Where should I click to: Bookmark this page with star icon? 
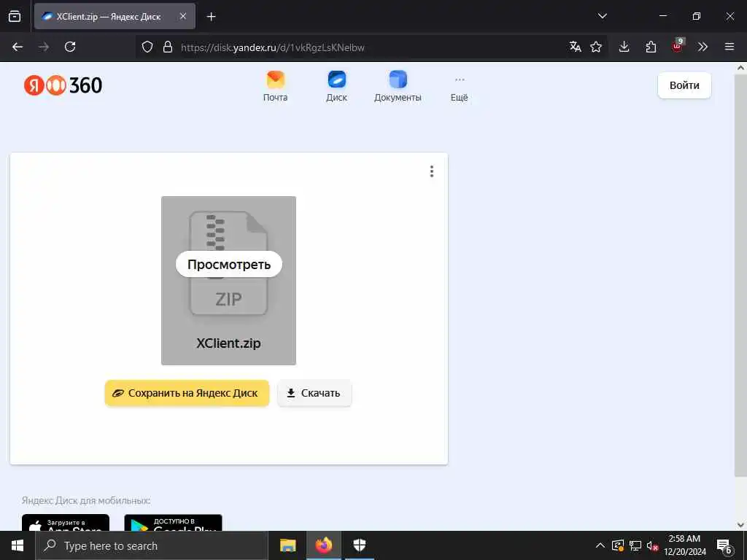(596, 47)
